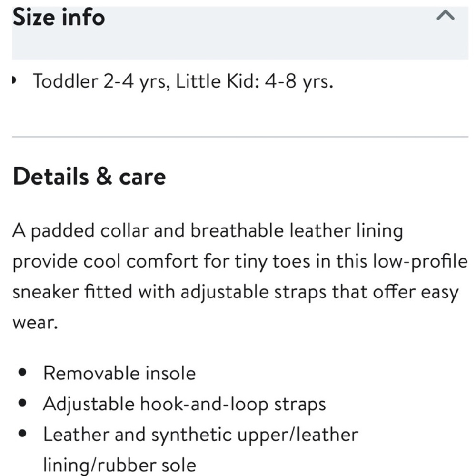Screen dimensions: 476x476
Task: Click the bullet before Removable insole
Action: 22,372
